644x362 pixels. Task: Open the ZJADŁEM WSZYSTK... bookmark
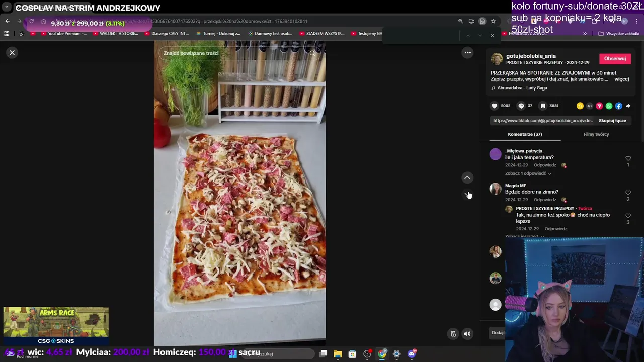tap(322, 34)
